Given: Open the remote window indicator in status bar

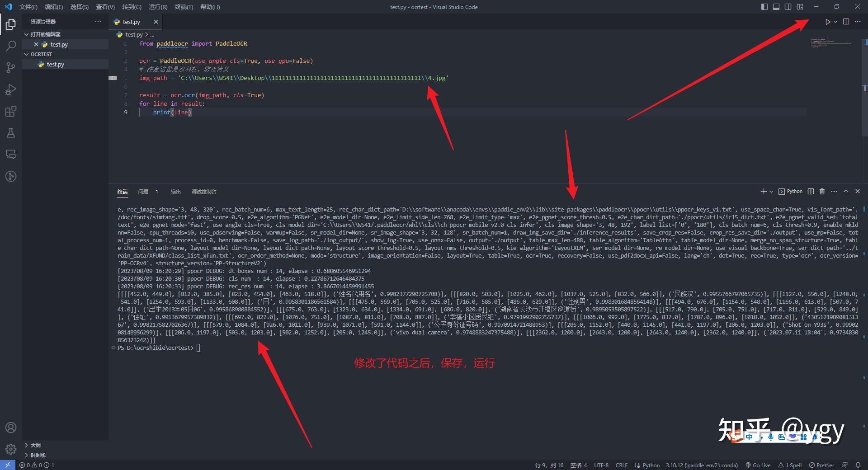Looking at the screenshot, I should tap(7, 465).
